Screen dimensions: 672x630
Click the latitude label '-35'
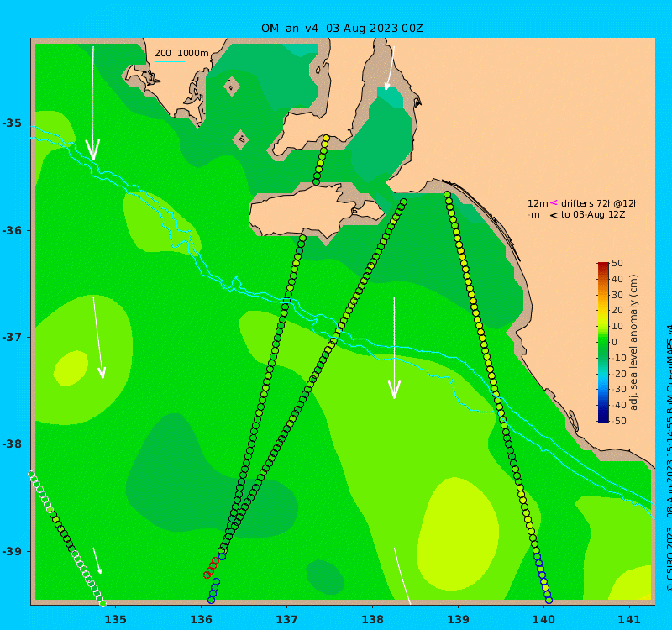coord(12,123)
